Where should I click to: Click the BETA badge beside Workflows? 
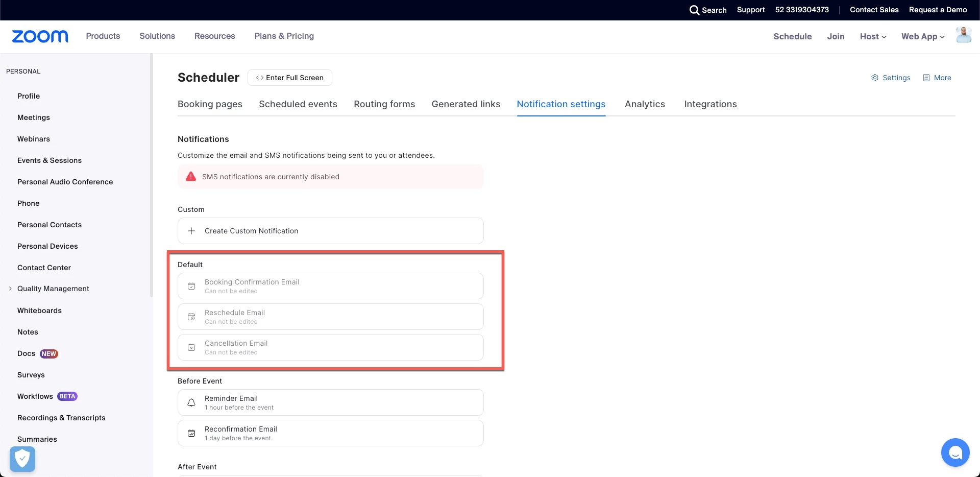[x=67, y=396]
